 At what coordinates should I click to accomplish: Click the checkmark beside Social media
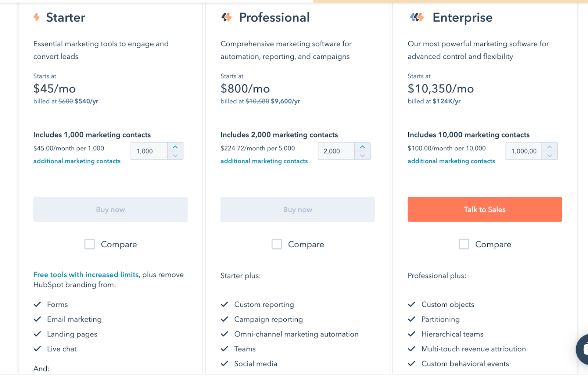(x=225, y=363)
